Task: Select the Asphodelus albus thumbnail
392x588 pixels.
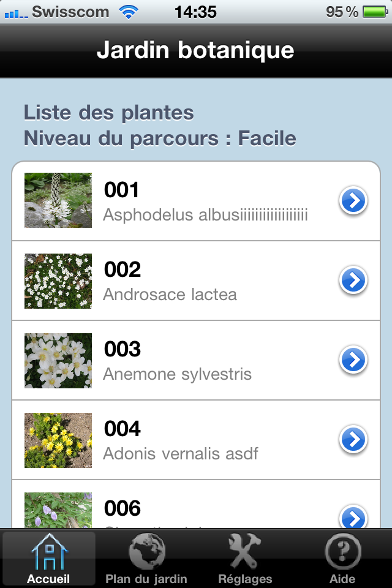Action: [58, 200]
